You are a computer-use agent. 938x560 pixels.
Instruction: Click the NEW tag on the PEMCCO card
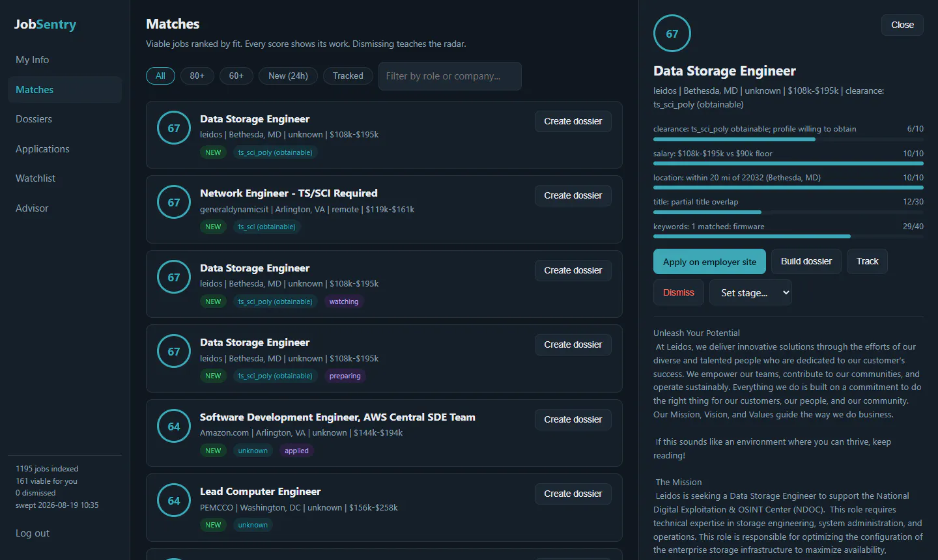(213, 525)
